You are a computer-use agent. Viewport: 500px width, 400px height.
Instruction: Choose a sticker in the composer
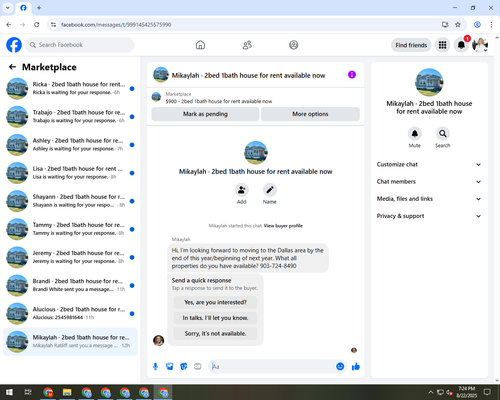[x=184, y=367]
